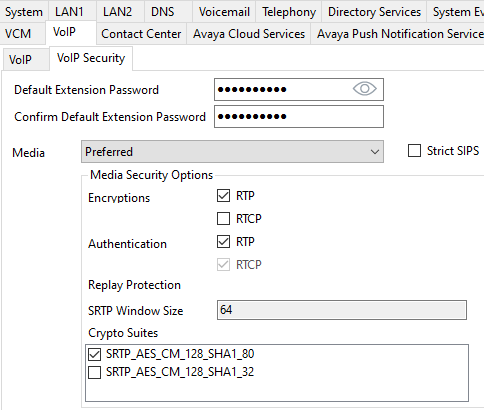Open the Media Preferred dropdown
Image resolution: width=484 pixels, height=410 pixels.
click(x=232, y=152)
